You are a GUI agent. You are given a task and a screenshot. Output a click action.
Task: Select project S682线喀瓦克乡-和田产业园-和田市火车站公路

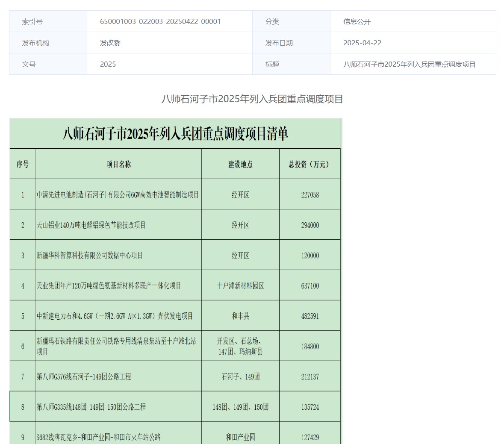[98, 437]
